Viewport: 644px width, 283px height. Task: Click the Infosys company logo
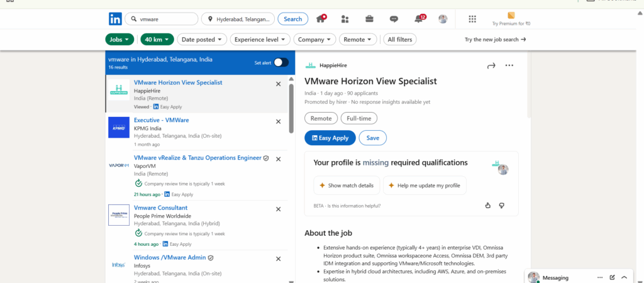click(x=119, y=265)
